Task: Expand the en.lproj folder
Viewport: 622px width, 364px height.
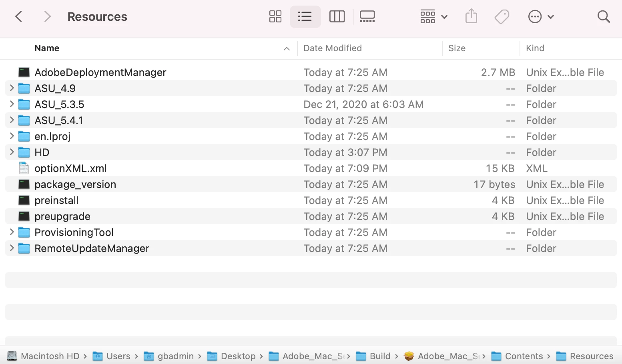Action: (x=12, y=136)
